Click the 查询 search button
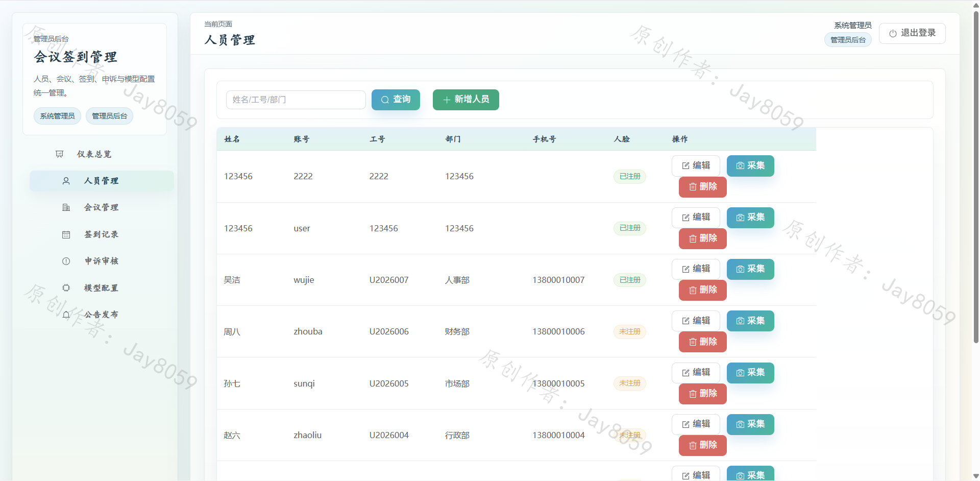The image size is (980, 481). (396, 100)
